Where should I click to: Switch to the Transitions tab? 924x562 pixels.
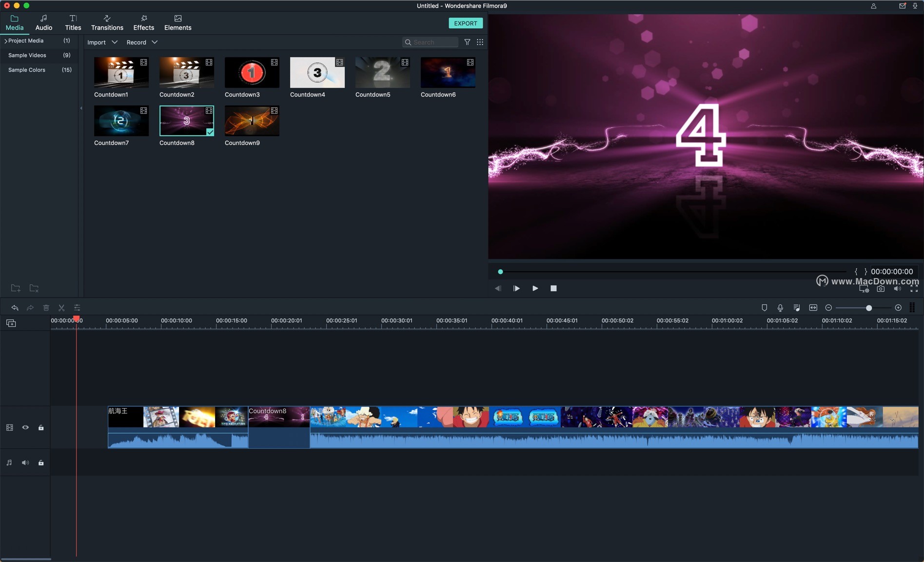point(107,23)
